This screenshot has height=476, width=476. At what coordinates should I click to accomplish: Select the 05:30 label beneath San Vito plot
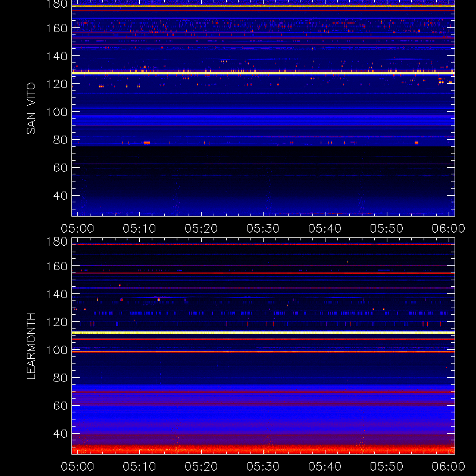pyautogui.click(x=263, y=228)
